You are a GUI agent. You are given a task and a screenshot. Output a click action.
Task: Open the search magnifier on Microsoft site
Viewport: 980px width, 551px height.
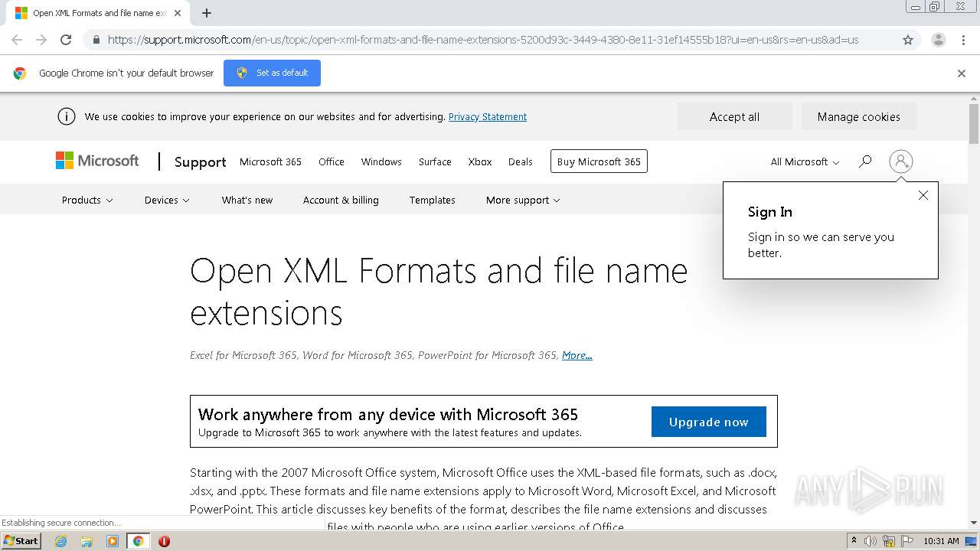point(865,161)
